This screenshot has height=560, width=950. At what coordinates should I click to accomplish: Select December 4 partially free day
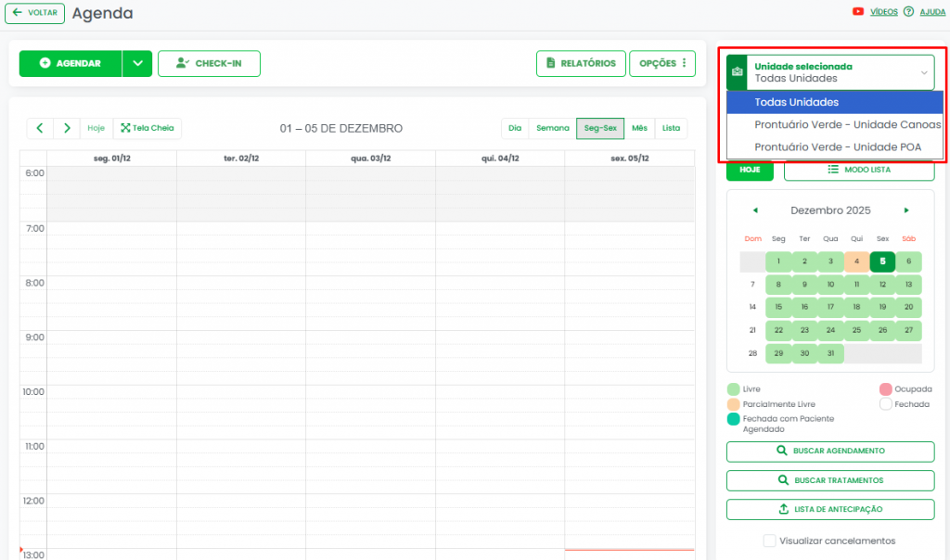(x=857, y=261)
